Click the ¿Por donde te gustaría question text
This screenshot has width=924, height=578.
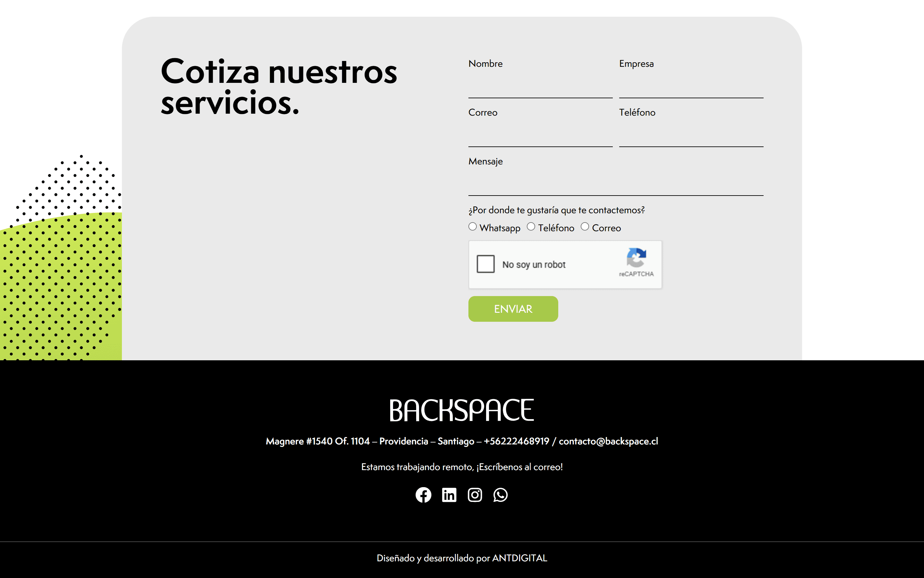point(556,210)
